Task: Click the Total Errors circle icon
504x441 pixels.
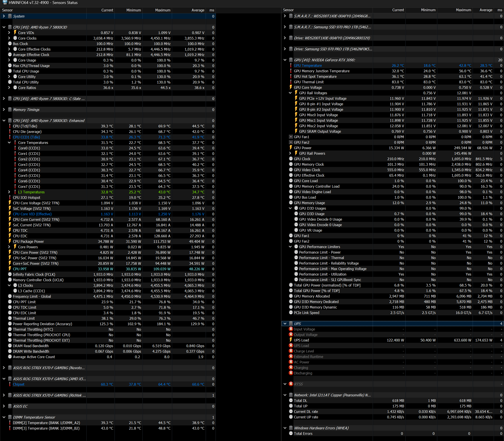Action: pos(291,433)
